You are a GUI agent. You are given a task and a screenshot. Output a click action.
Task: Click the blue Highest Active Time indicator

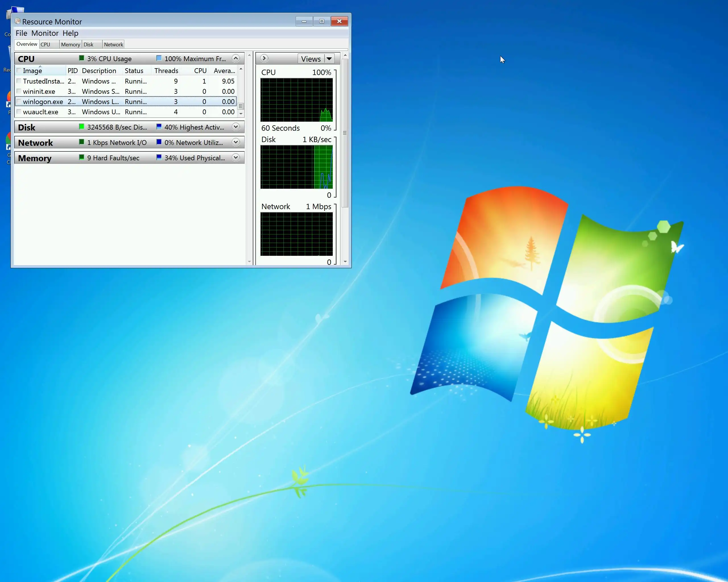pyautogui.click(x=159, y=126)
